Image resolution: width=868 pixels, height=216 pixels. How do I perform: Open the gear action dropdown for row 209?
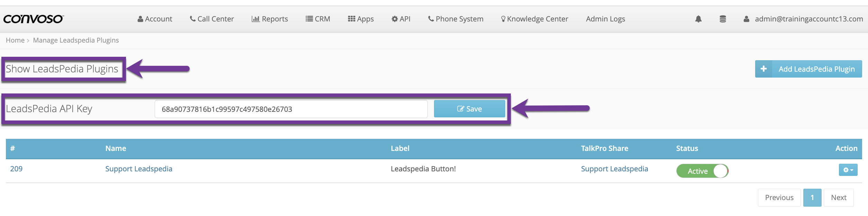pyautogui.click(x=848, y=170)
